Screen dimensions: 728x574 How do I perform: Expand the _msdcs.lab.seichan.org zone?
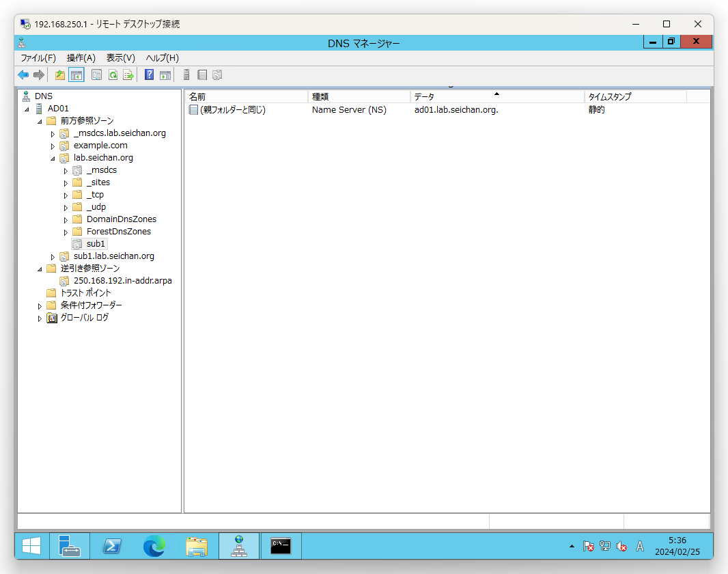coord(53,134)
